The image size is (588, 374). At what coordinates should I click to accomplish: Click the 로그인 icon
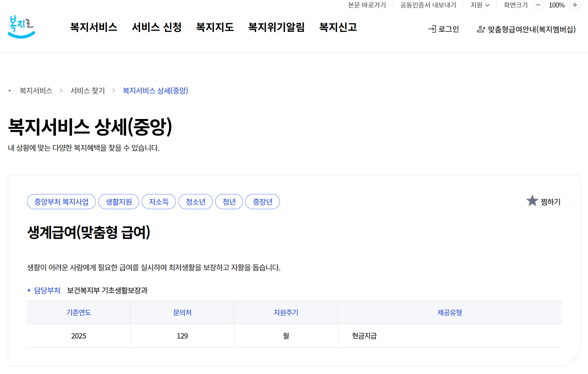coord(433,29)
